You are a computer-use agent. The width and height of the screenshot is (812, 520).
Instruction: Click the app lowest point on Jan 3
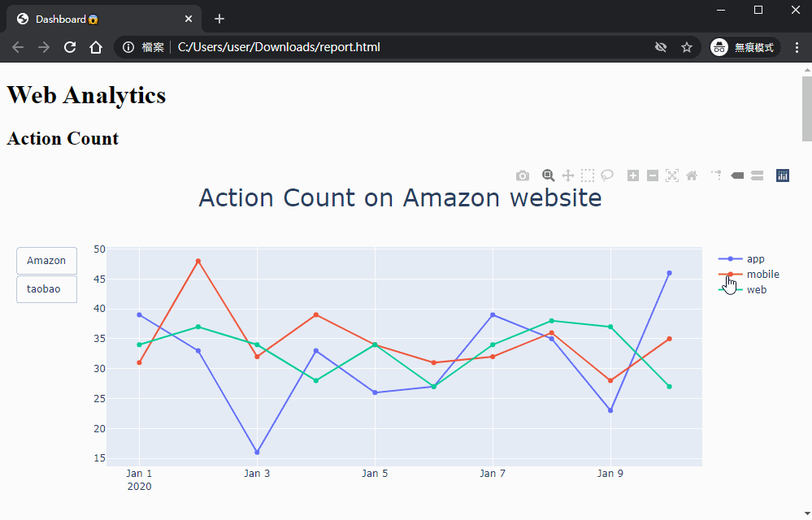click(258, 453)
